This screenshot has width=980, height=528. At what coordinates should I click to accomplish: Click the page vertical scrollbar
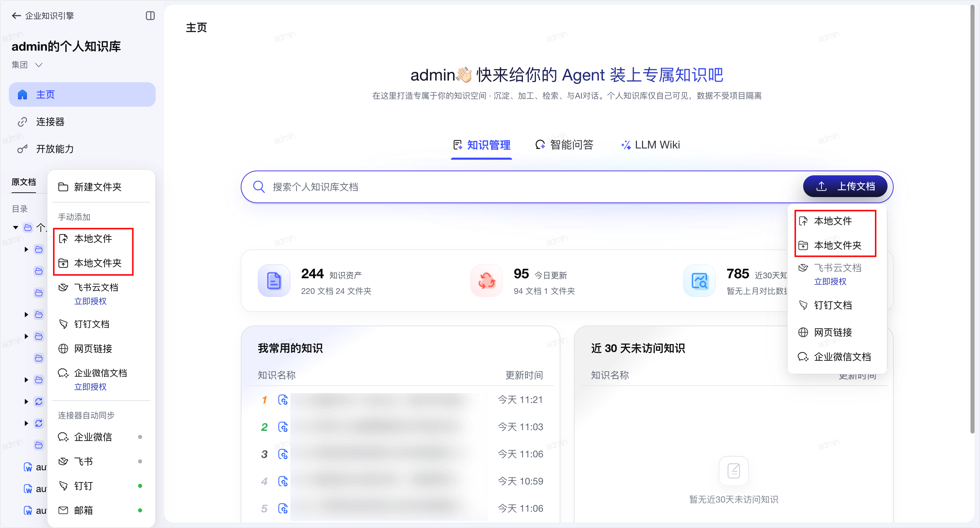coord(972,218)
